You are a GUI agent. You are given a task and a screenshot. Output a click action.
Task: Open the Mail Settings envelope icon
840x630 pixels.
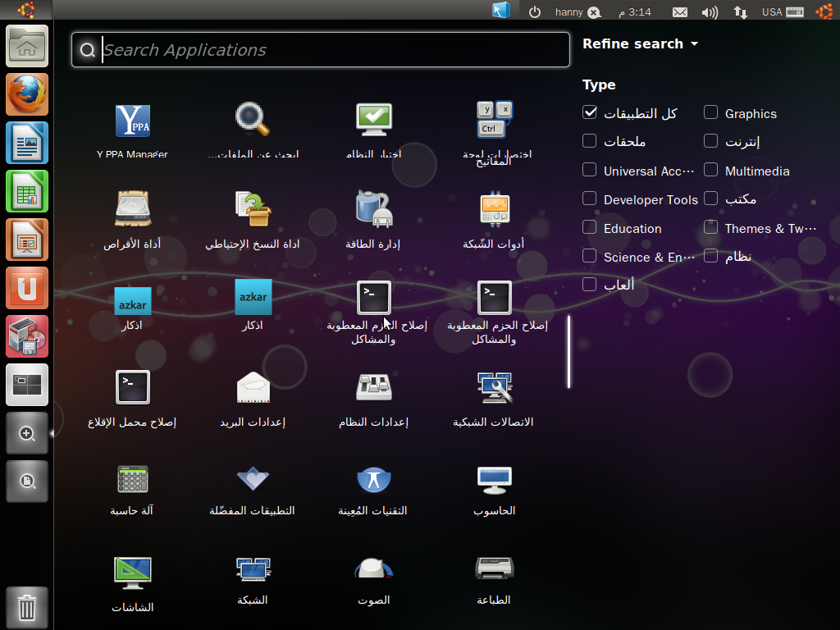(x=253, y=388)
